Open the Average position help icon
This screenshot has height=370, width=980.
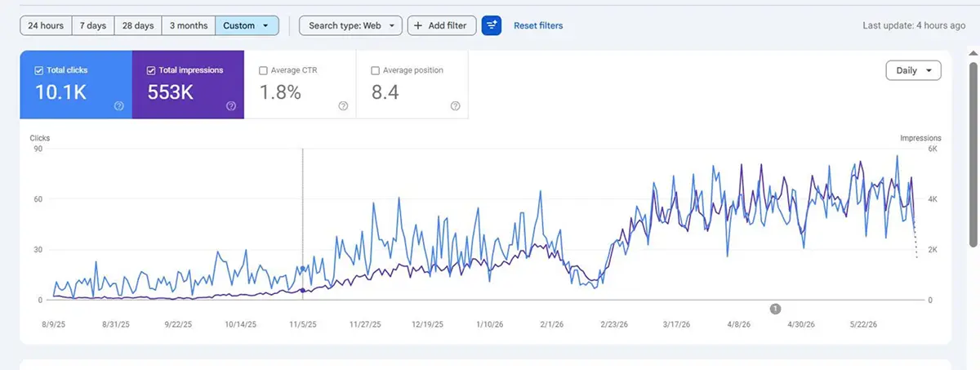coord(456,105)
